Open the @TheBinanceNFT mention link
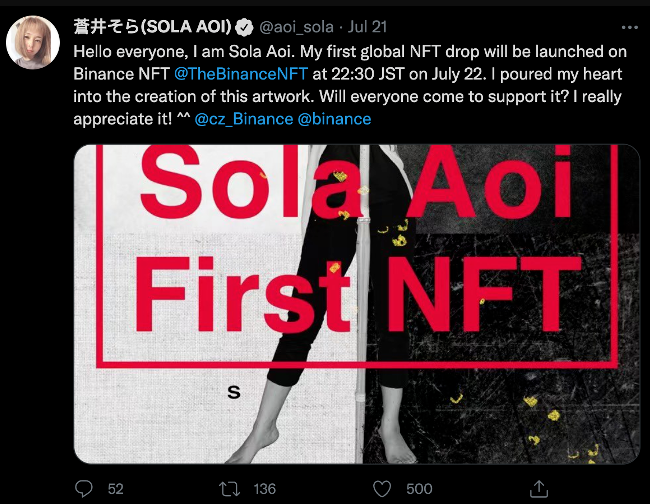 241,74
